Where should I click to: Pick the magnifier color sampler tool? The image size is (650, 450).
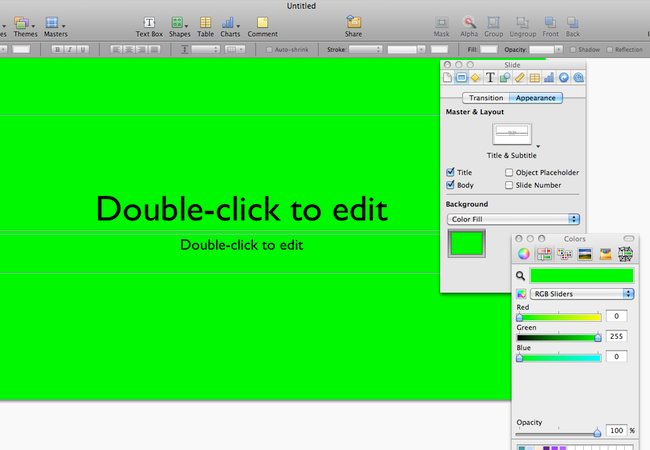click(521, 275)
